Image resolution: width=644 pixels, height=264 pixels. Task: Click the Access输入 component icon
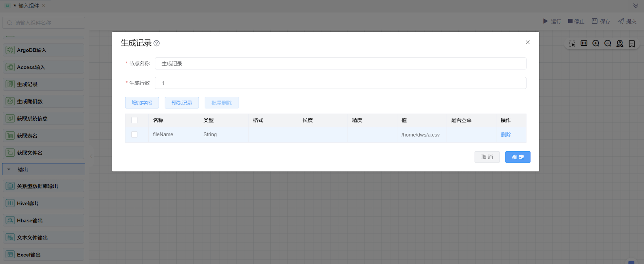pos(10,67)
